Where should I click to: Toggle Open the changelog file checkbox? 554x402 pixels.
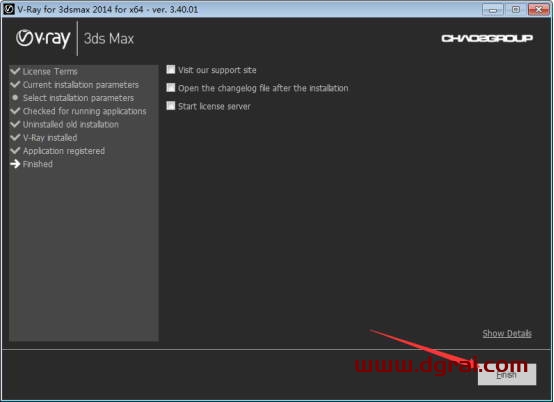171,87
